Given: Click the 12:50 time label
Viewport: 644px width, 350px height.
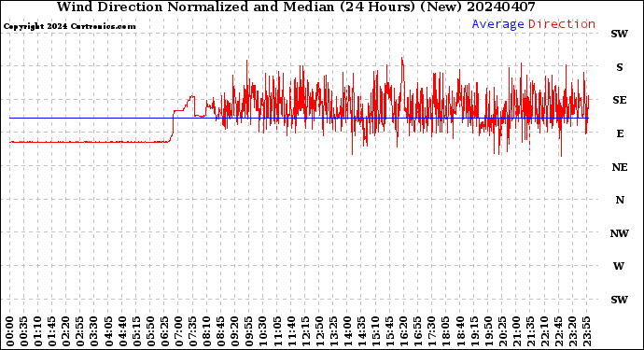Looking at the screenshot, I should coord(319,331).
